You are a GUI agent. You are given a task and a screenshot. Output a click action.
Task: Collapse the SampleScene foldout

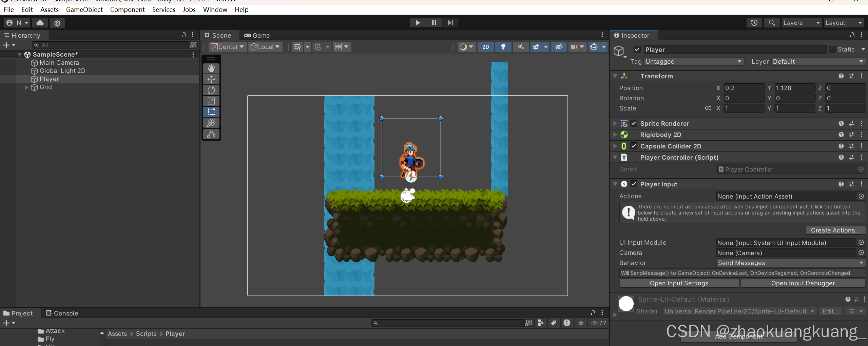click(x=20, y=55)
